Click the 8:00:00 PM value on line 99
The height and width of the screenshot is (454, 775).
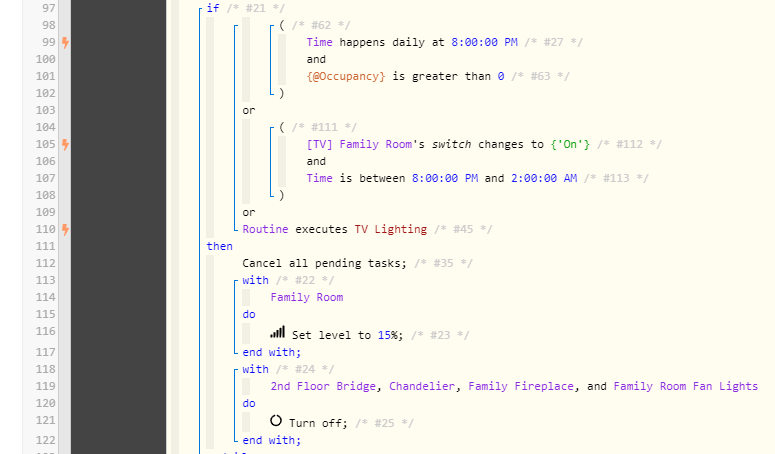pos(484,42)
